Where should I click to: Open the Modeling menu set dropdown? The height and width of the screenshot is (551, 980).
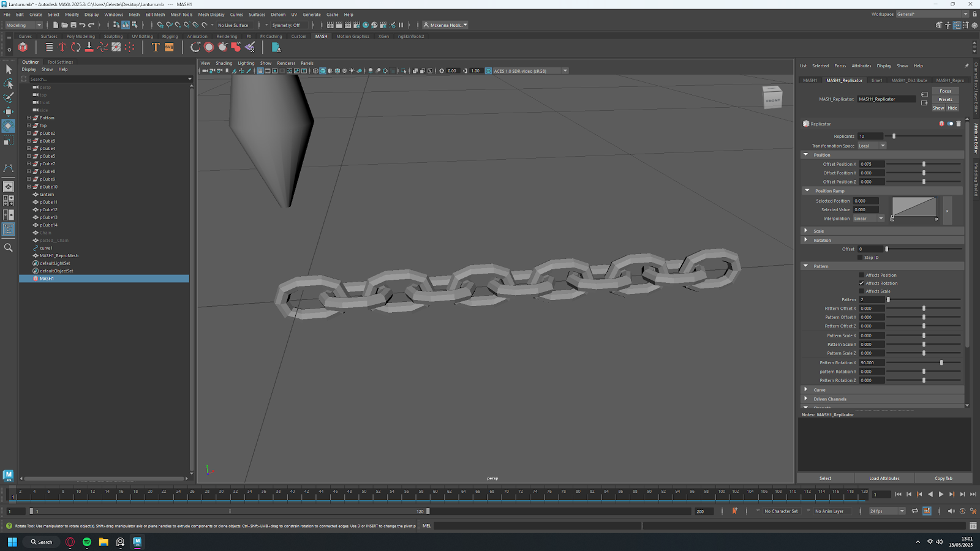23,25
